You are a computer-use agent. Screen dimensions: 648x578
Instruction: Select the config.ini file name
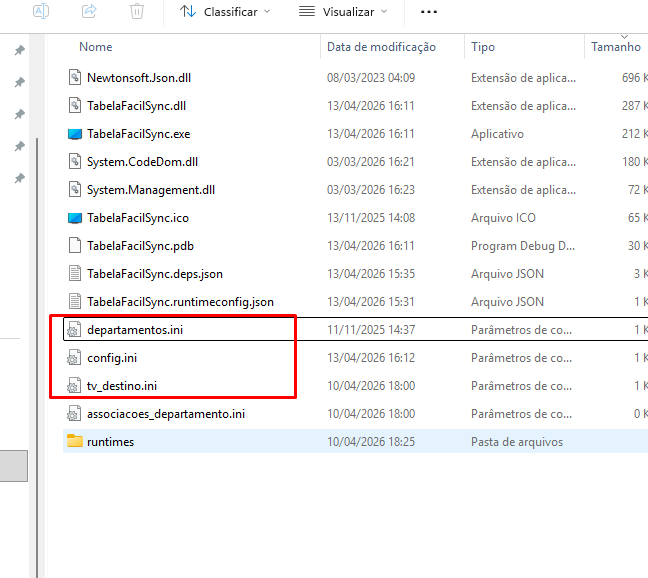click(x=112, y=358)
